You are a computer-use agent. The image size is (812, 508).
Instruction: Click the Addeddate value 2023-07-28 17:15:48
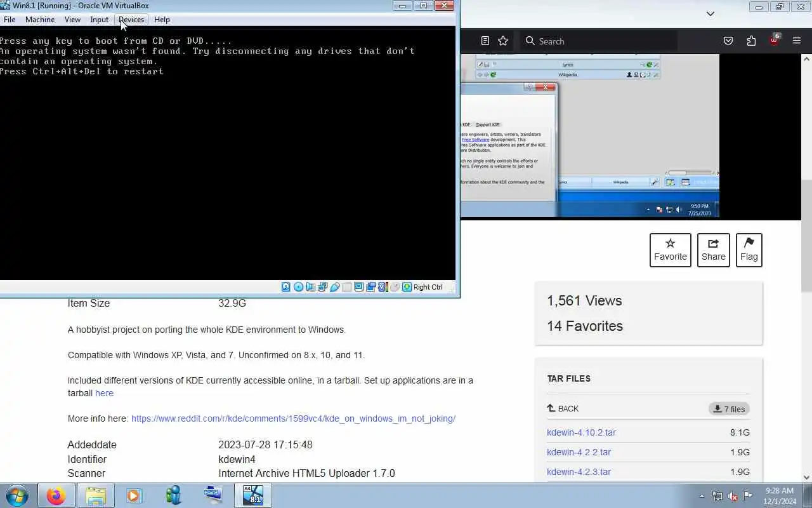pyautogui.click(x=265, y=444)
